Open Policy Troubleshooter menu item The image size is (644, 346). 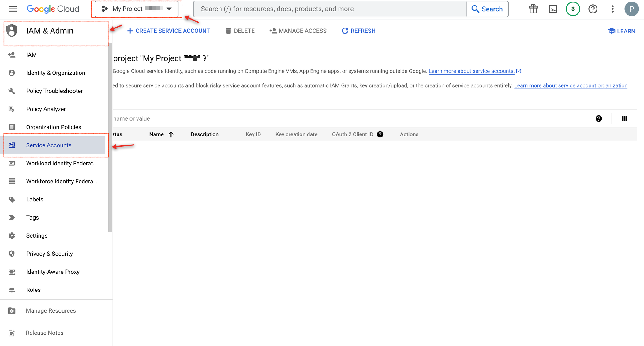[54, 91]
